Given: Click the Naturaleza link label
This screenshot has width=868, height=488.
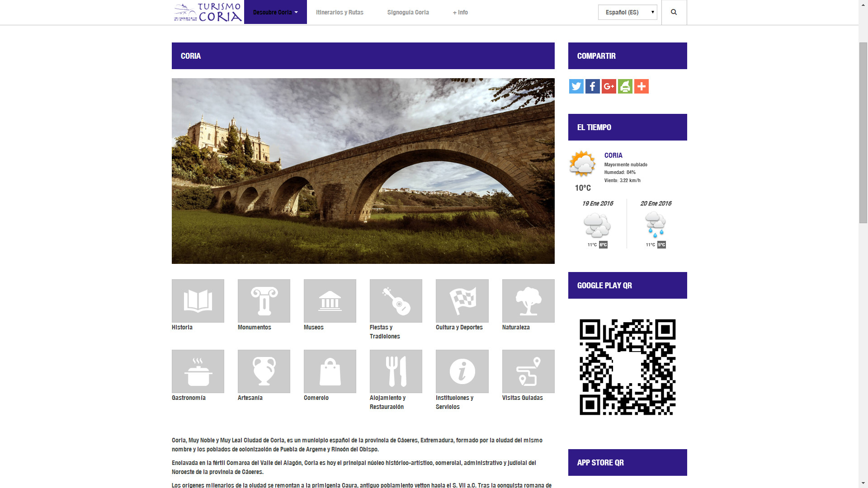Looking at the screenshot, I should coord(515,327).
